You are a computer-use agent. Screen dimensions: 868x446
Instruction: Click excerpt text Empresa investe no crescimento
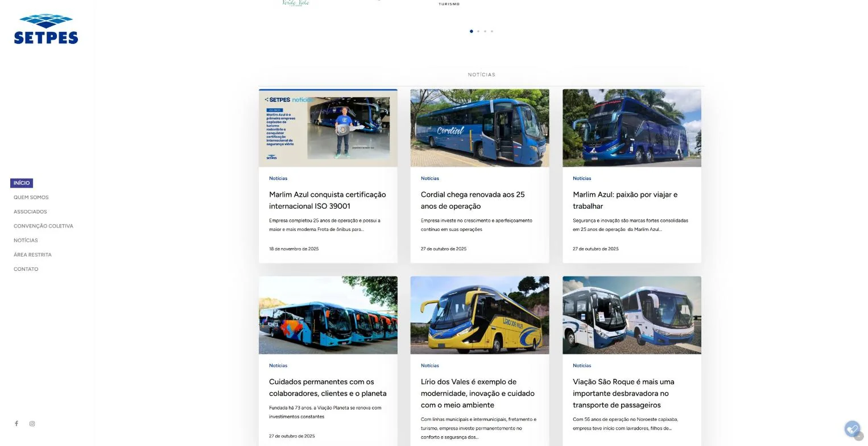[477, 225]
